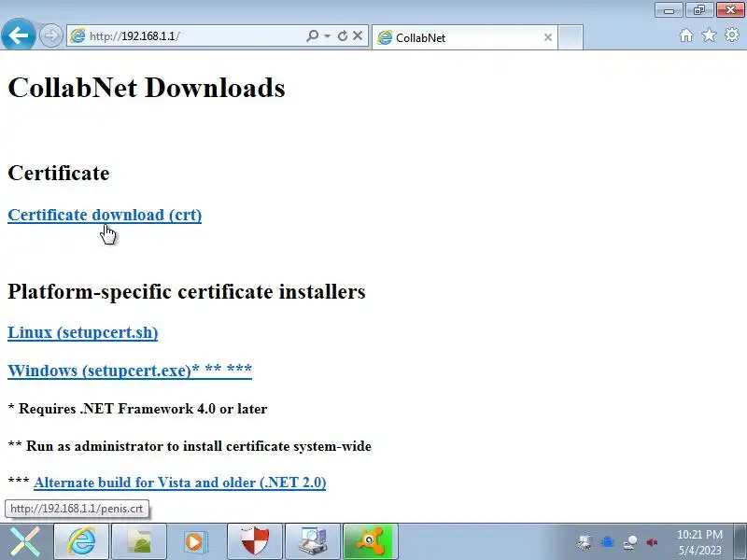Open the computer magnifier taskbar icon
The width and height of the screenshot is (747, 560).
313,541
